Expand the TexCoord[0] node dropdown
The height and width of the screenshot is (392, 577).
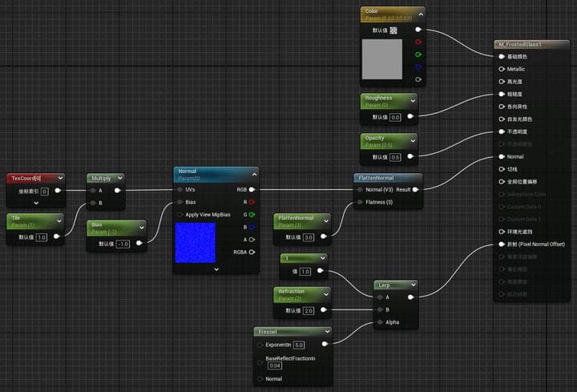pos(60,178)
